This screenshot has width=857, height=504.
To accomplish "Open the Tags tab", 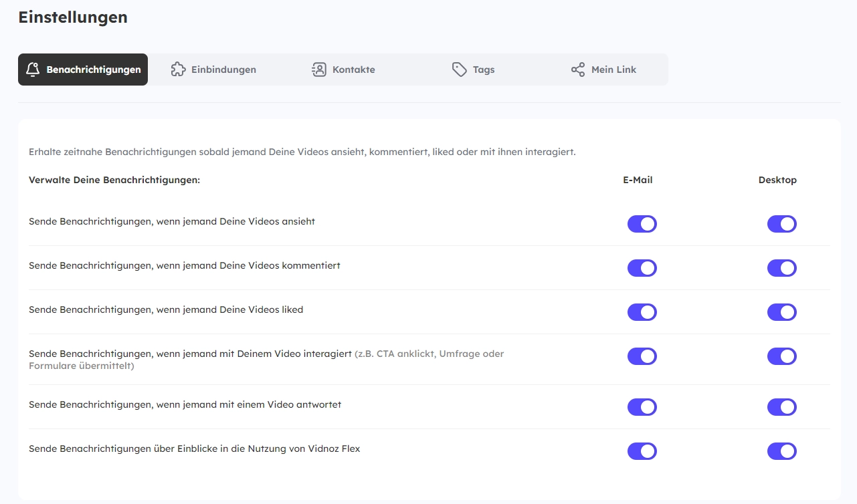I will coord(474,70).
